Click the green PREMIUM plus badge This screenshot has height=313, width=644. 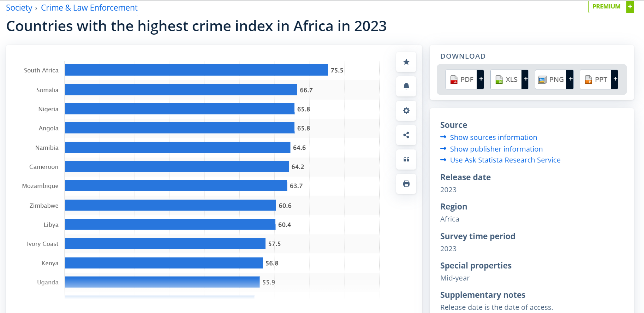pos(611,7)
